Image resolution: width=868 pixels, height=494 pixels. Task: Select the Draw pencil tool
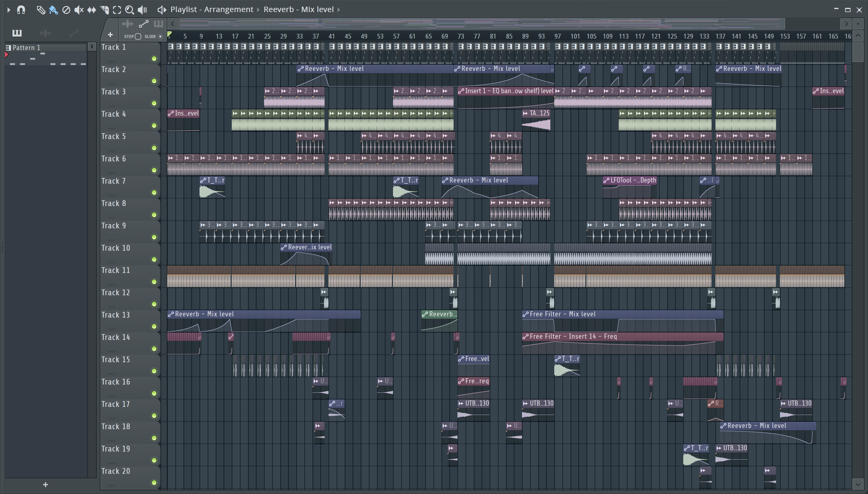click(41, 10)
